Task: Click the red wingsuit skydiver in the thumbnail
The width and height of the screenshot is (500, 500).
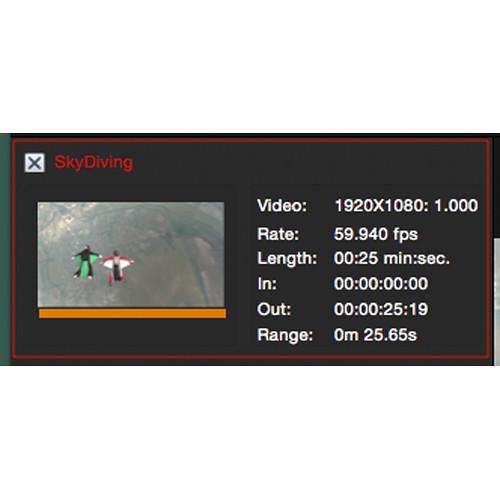Action: [x=117, y=267]
